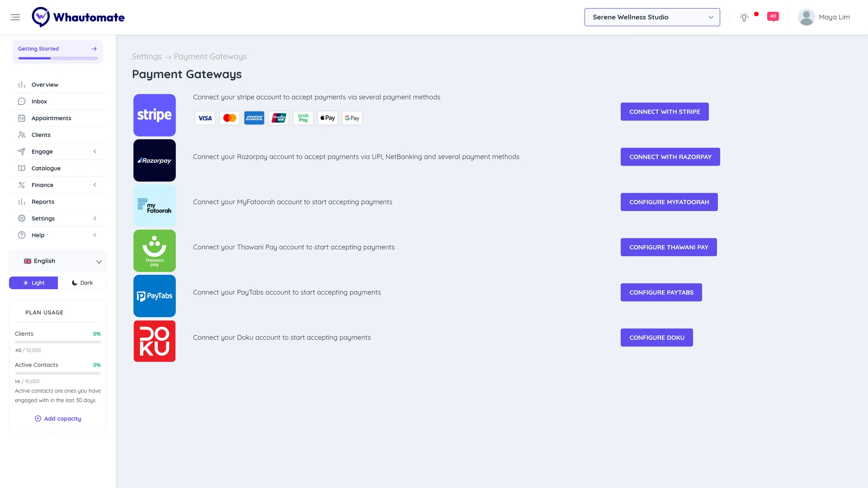Click the lightbulb tips icon
This screenshot has height=488, width=868.
[x=744, y=17]
